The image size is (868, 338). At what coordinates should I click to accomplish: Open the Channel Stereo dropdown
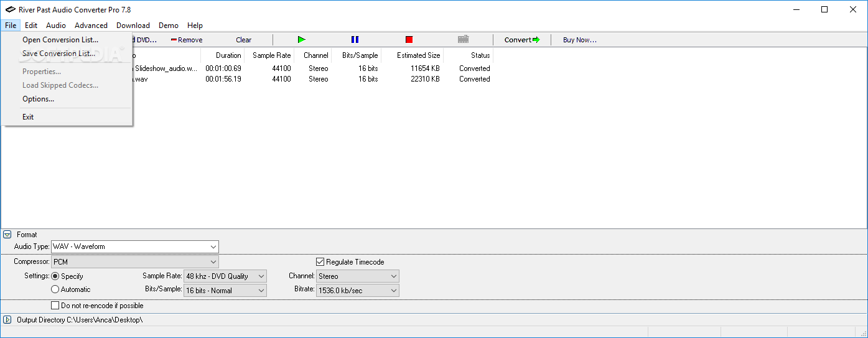[358, 276]
